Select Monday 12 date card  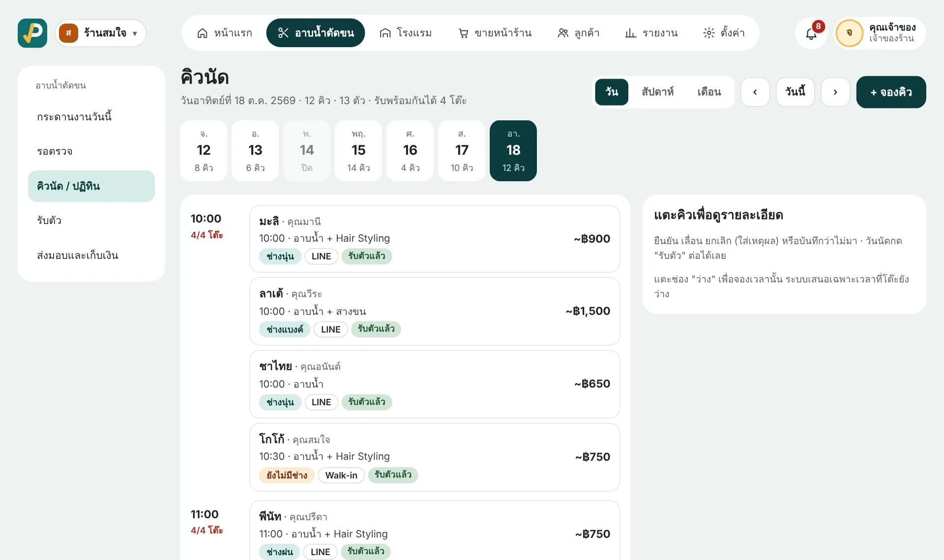coord(204,151)
